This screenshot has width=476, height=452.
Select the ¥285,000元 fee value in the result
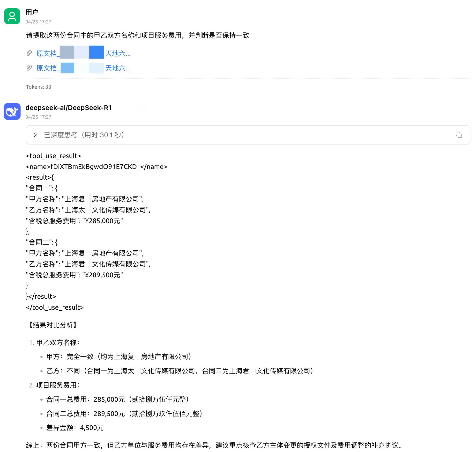(x=104, y=221)
